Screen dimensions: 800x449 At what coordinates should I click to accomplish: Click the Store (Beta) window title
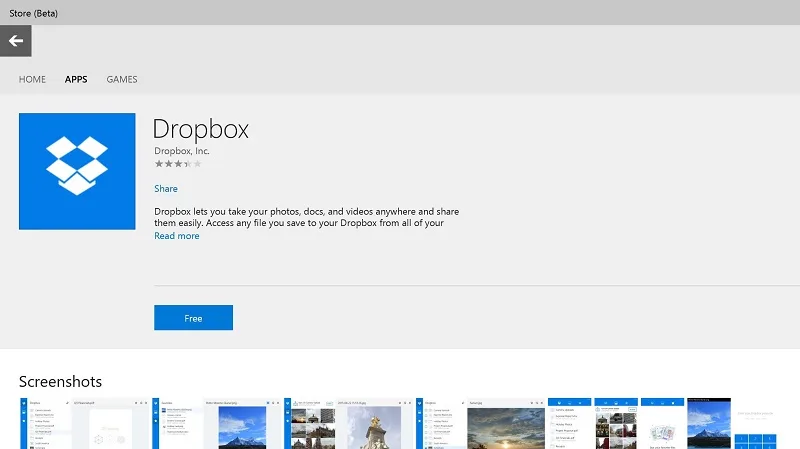click(34, 14)
